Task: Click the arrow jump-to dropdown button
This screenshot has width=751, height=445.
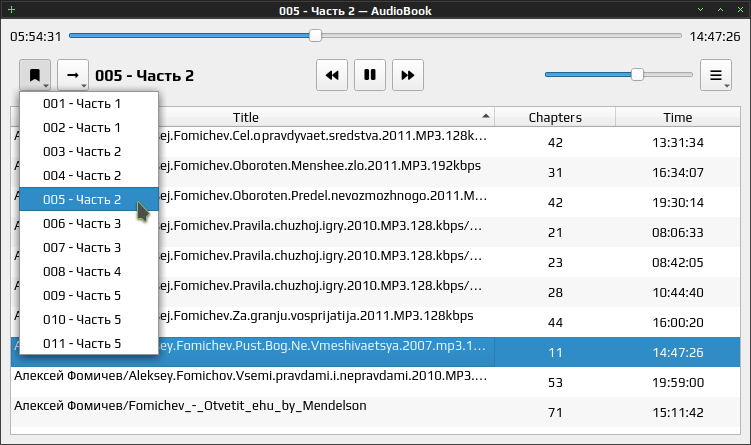Action: coord(73,75)
